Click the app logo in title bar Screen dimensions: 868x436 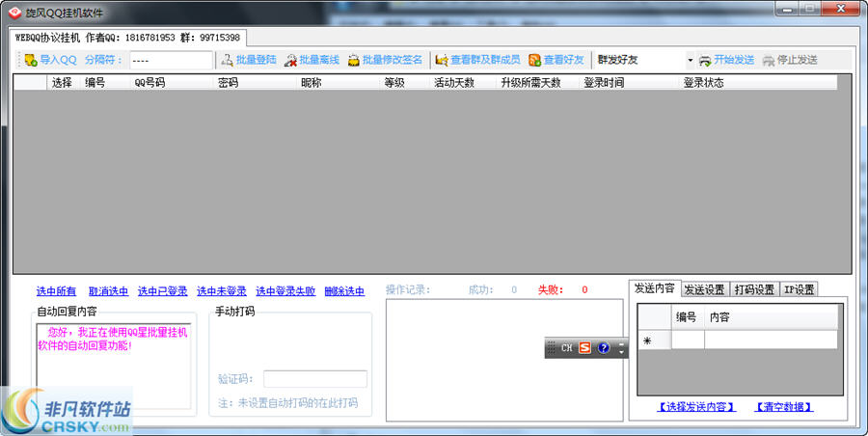15,13
